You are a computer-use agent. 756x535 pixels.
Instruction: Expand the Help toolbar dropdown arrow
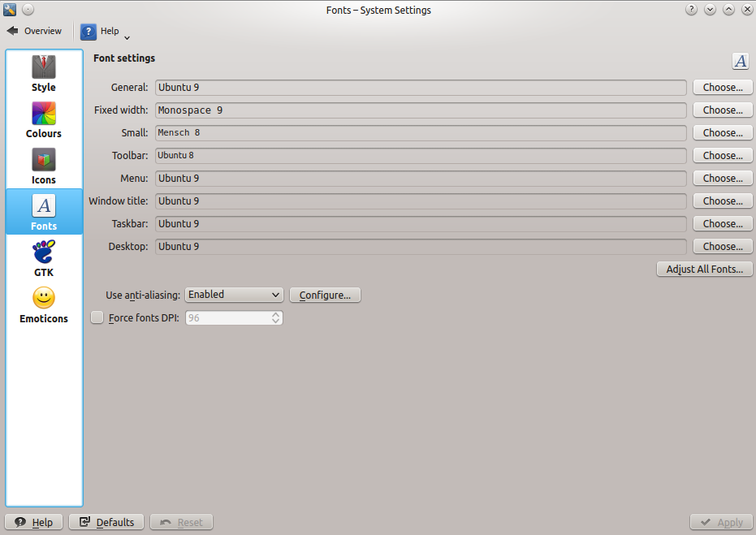coord(127,37)
